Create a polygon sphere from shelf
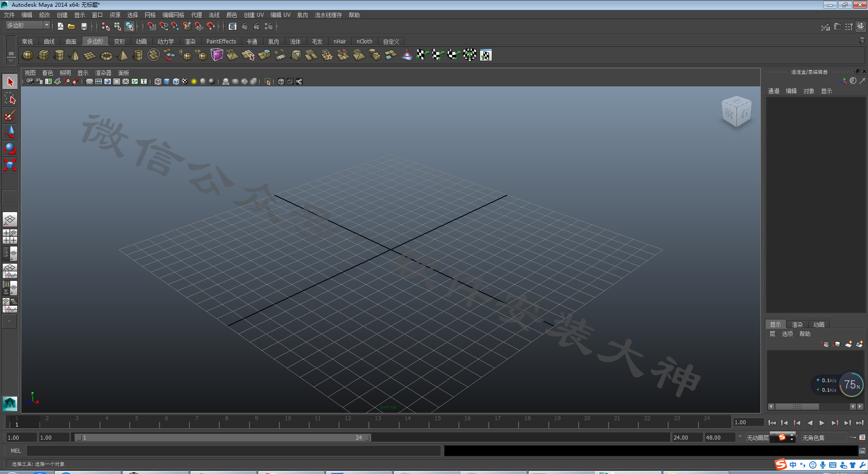The image size is (868, 474). [x=28, y=55]
